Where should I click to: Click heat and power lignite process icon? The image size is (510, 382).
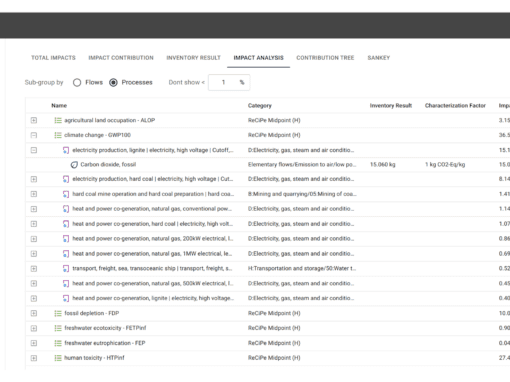point(66,298)
